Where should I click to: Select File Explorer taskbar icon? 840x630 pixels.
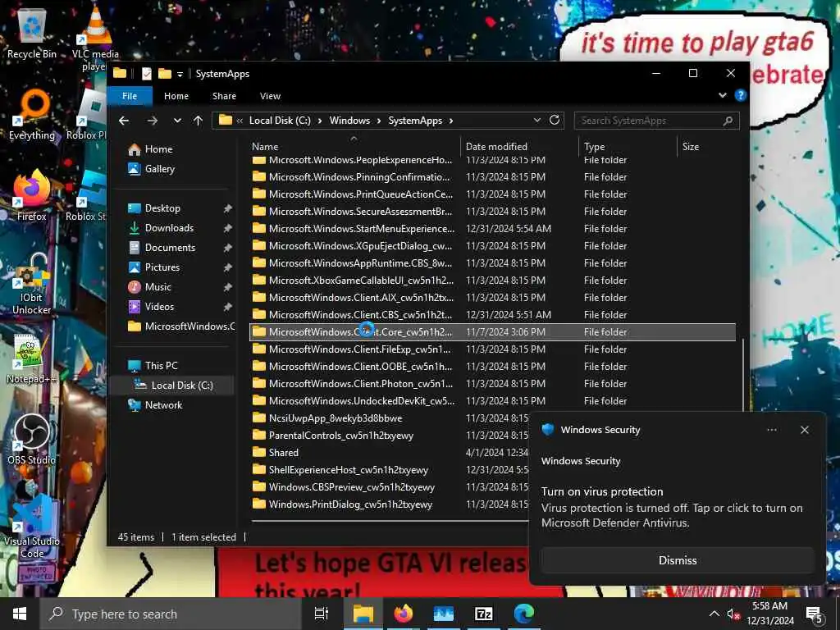363,614
